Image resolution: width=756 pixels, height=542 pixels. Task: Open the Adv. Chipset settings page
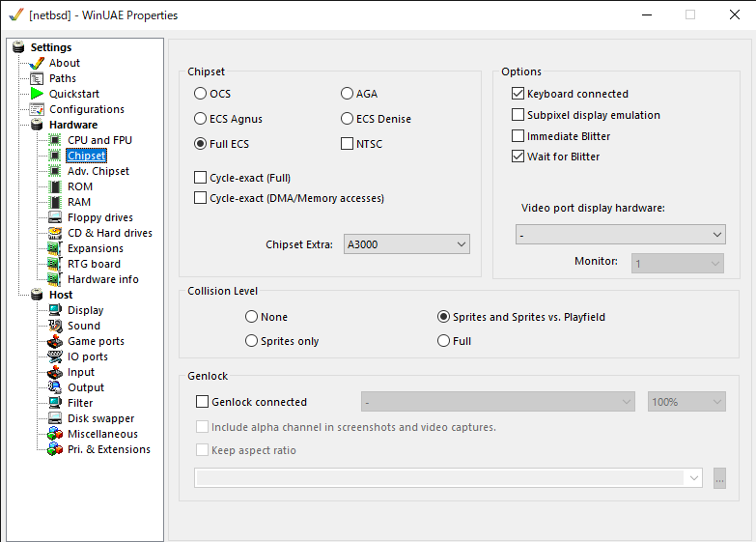[98, 171]
